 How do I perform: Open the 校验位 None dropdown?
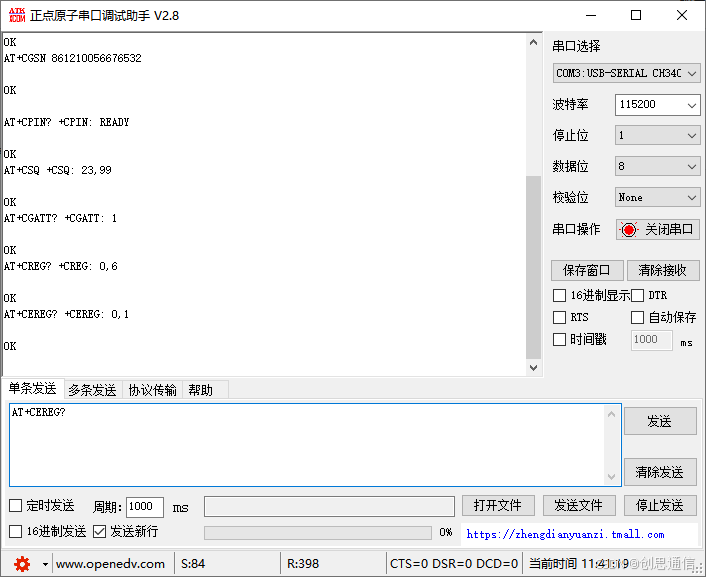657,197
